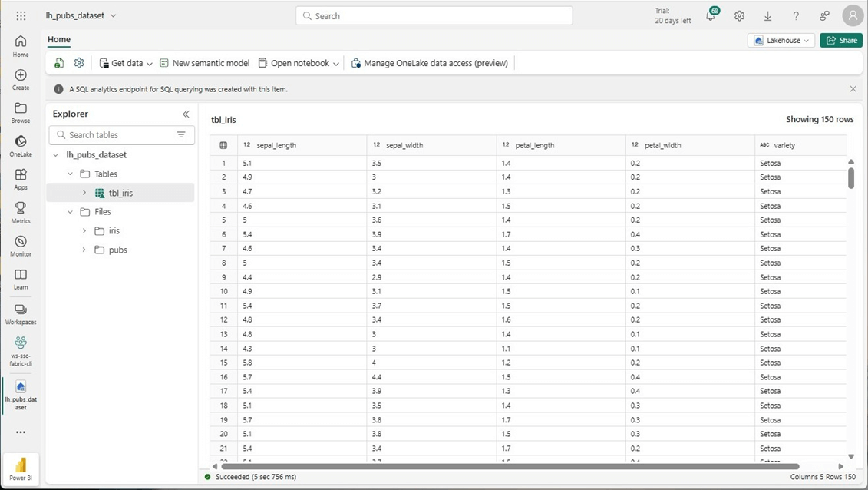
Task: Collapse the Tables folder
Action: (x=70, y=174)
